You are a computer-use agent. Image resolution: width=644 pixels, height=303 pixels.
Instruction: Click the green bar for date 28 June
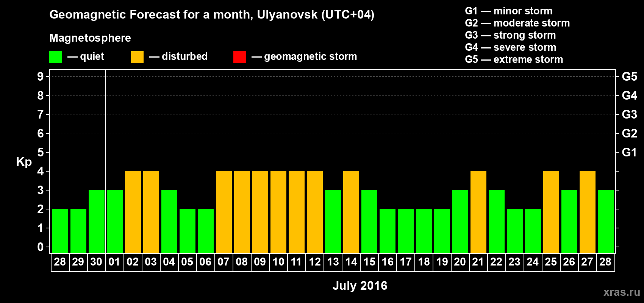tap(60, 231)
